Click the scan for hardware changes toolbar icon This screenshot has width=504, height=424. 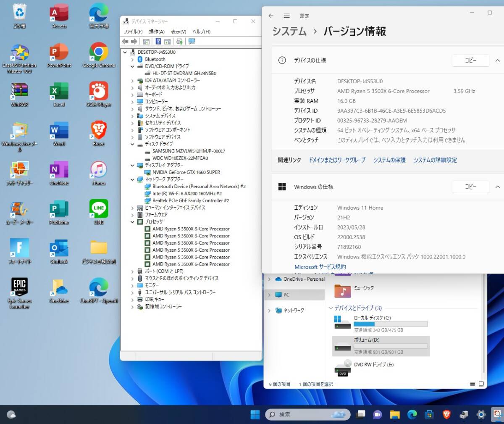click(192, 41)
